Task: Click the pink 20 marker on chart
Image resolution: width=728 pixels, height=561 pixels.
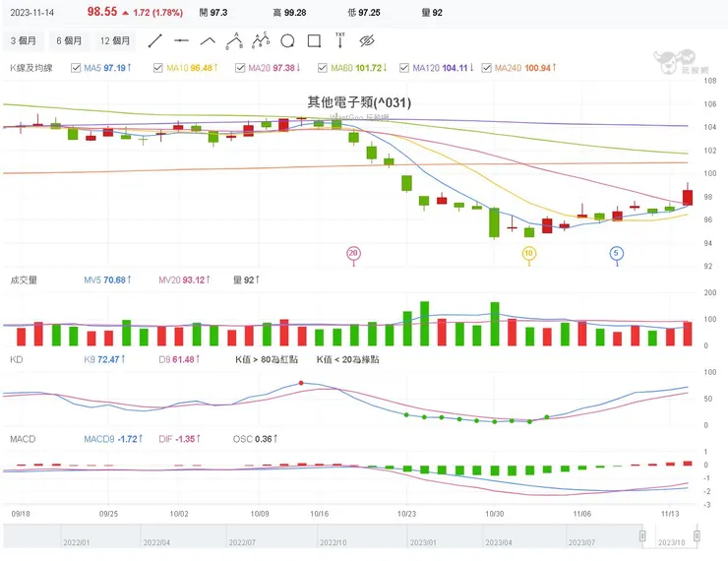Action: pyautogui.click(x=353, y=253)
